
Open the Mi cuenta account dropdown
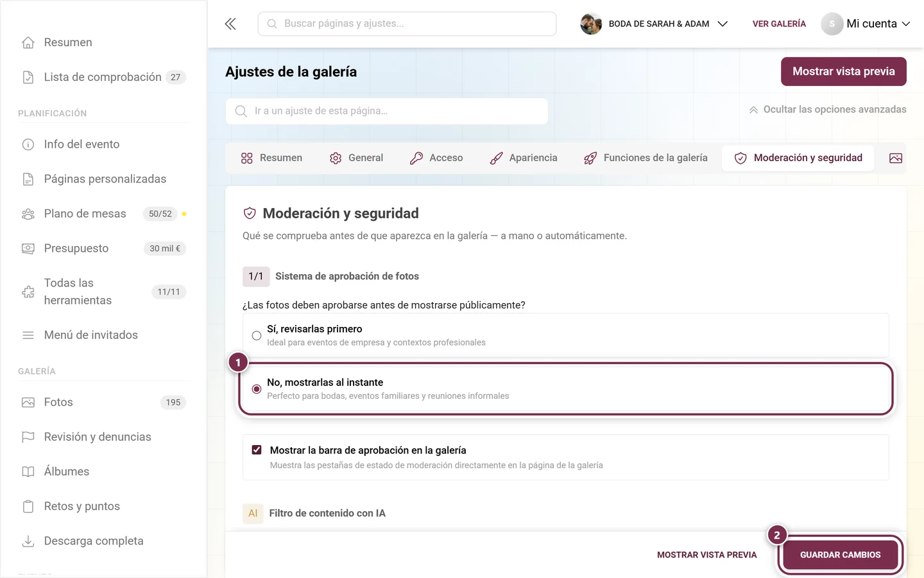point(866,24)
